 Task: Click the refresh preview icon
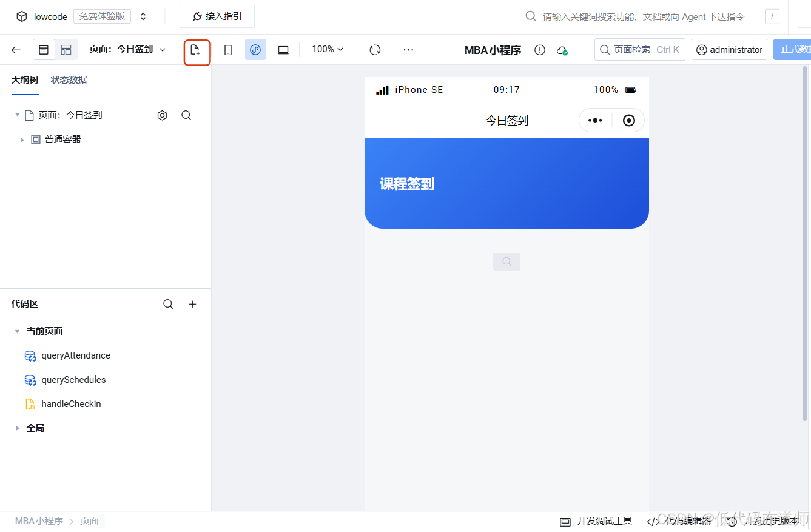(375, 50)
